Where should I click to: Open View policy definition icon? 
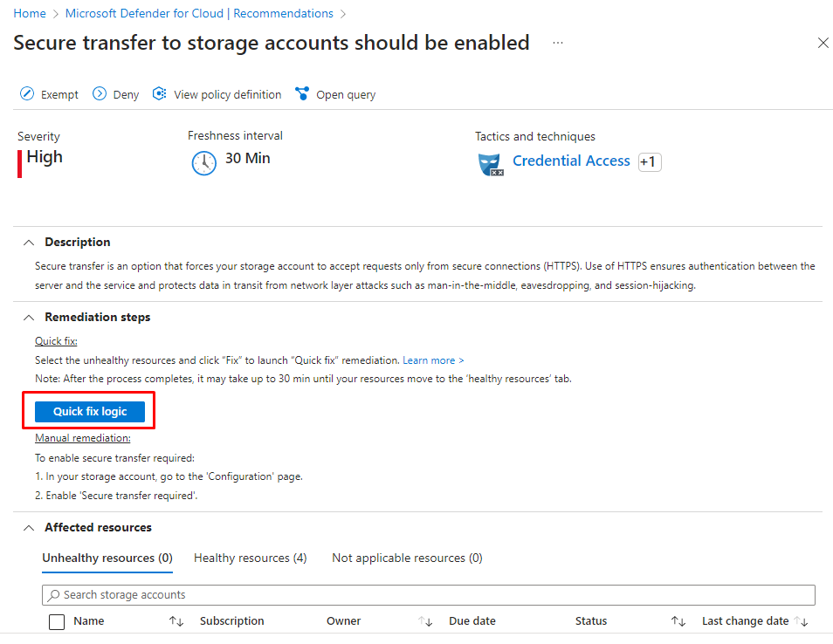click(159, 94)
